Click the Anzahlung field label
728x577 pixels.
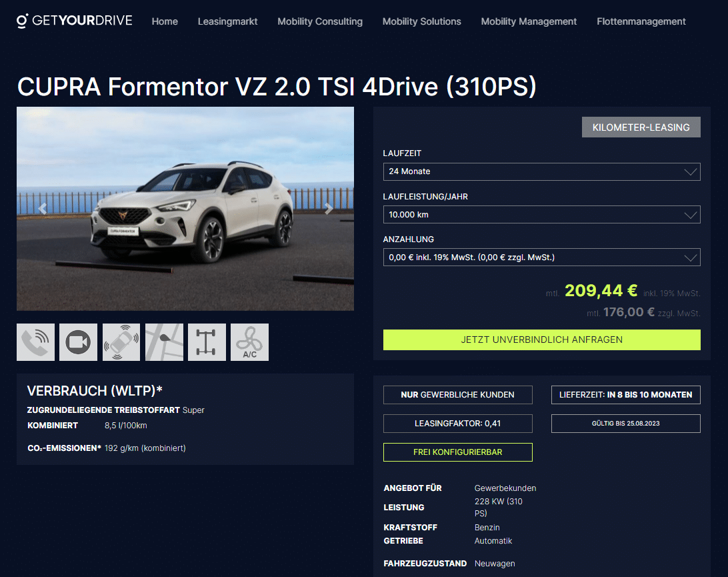coord(409,239)
